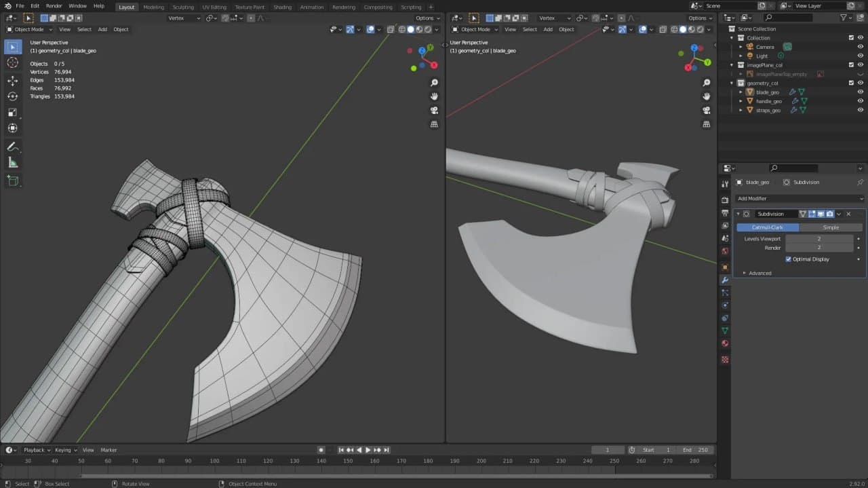Open the Playback dropdown in timeline

pyautogui.click(x=37, y=450)
